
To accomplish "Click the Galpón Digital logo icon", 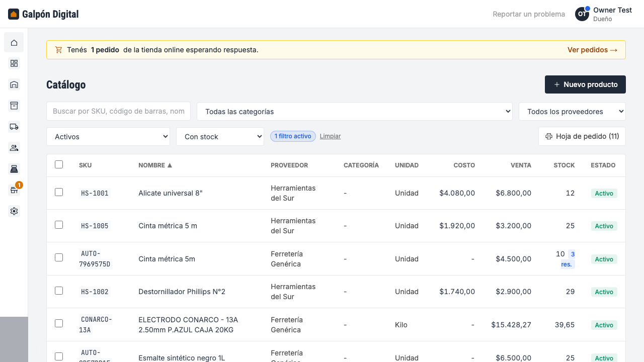I will [14, 14].
